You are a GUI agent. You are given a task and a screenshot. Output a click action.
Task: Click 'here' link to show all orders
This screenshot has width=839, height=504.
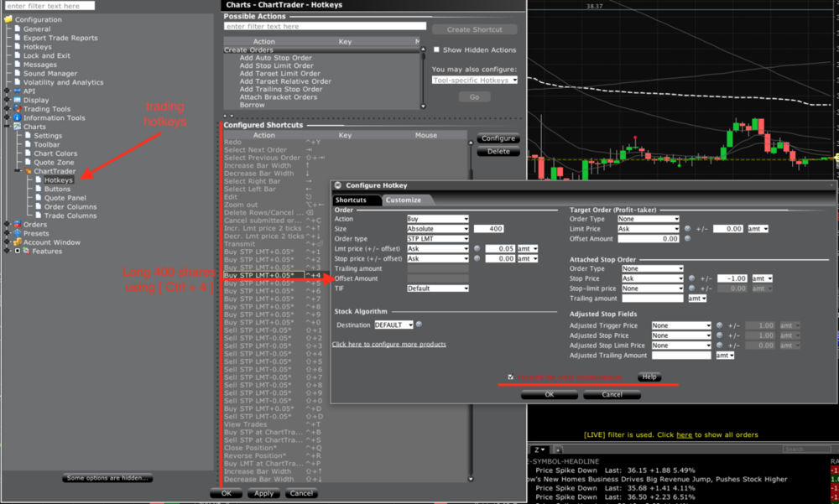point(685,435)
